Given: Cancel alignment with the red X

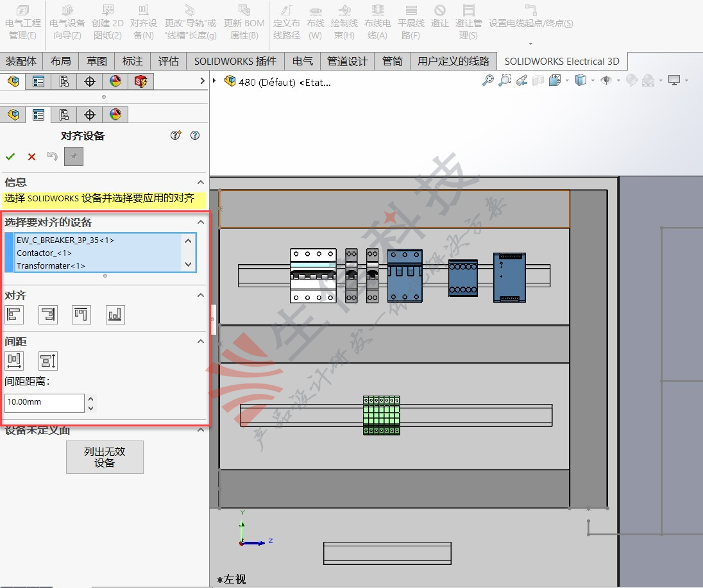Looking at the screenshot, I should [31, 156].
